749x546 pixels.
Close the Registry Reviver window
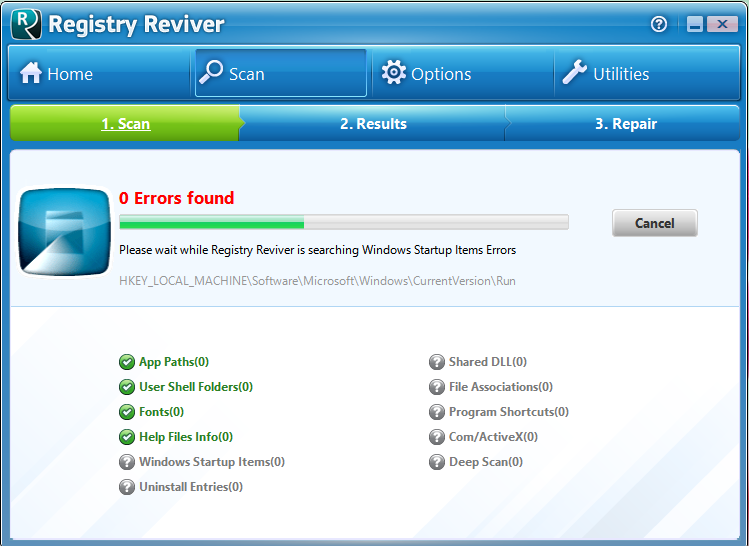[722, 24]
